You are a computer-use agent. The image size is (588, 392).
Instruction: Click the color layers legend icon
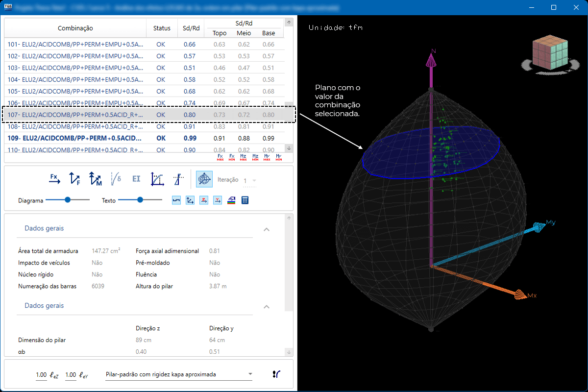pyautogui.click(x=232, y=200)
